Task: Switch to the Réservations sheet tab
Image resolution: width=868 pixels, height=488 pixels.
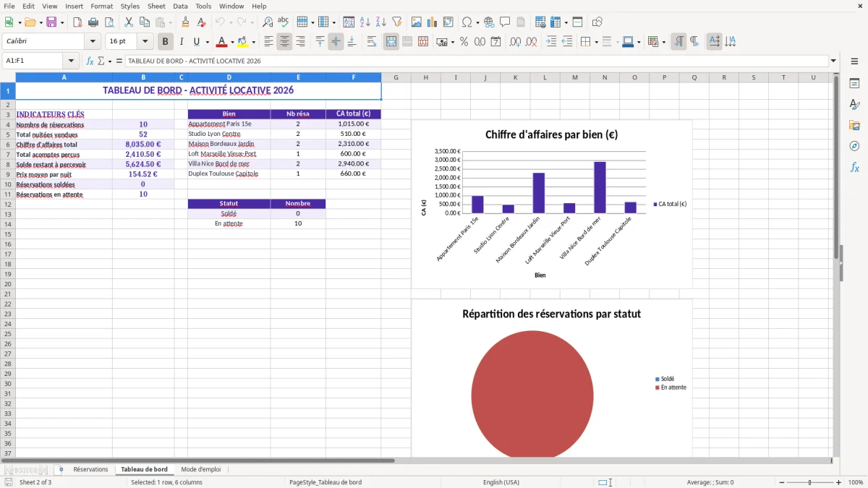Action: (90, 470)
